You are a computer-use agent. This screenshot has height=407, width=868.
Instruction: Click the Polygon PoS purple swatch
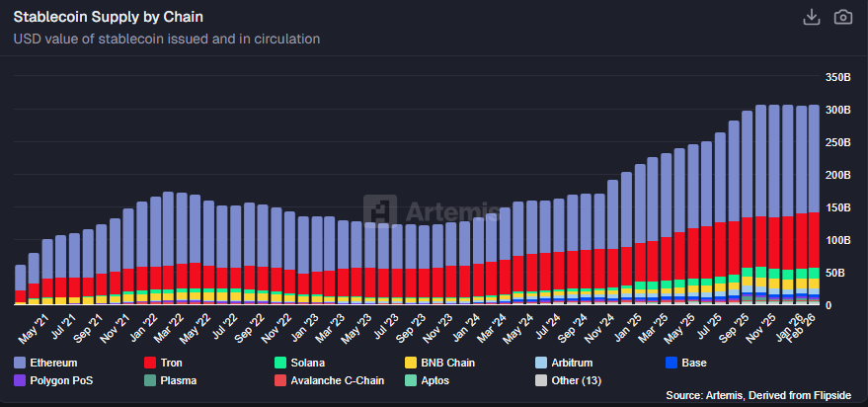point(21,379)
